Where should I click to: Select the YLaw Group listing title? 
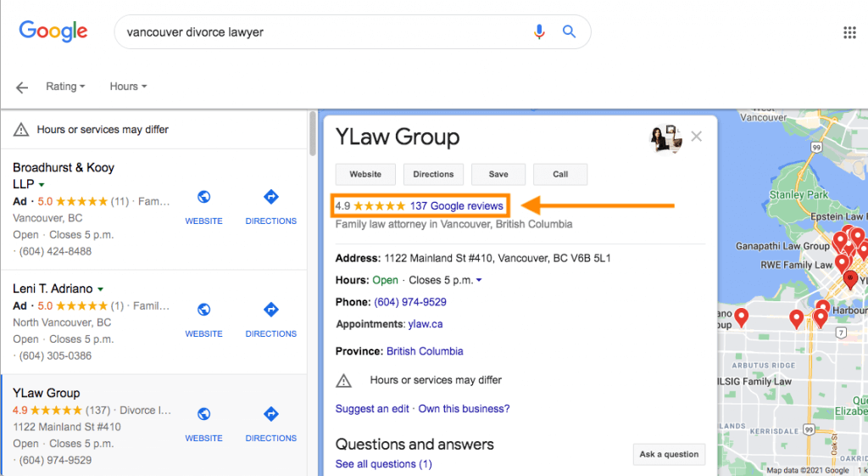click(x=47, y=393)
